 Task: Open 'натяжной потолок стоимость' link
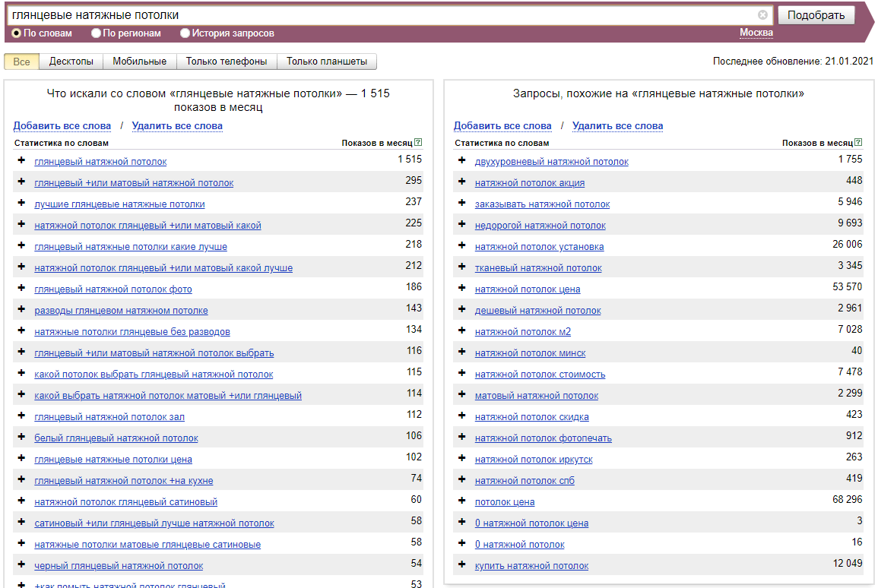[x=540, y=375]
